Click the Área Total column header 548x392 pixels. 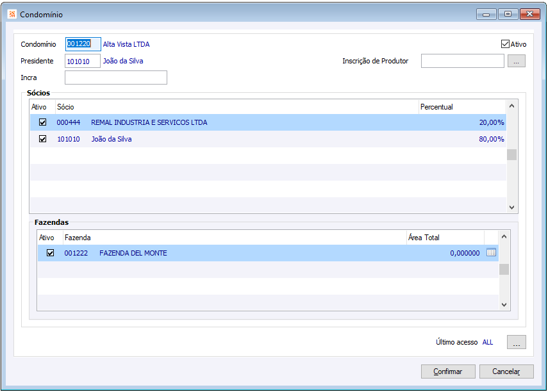(x=445, y=238)
